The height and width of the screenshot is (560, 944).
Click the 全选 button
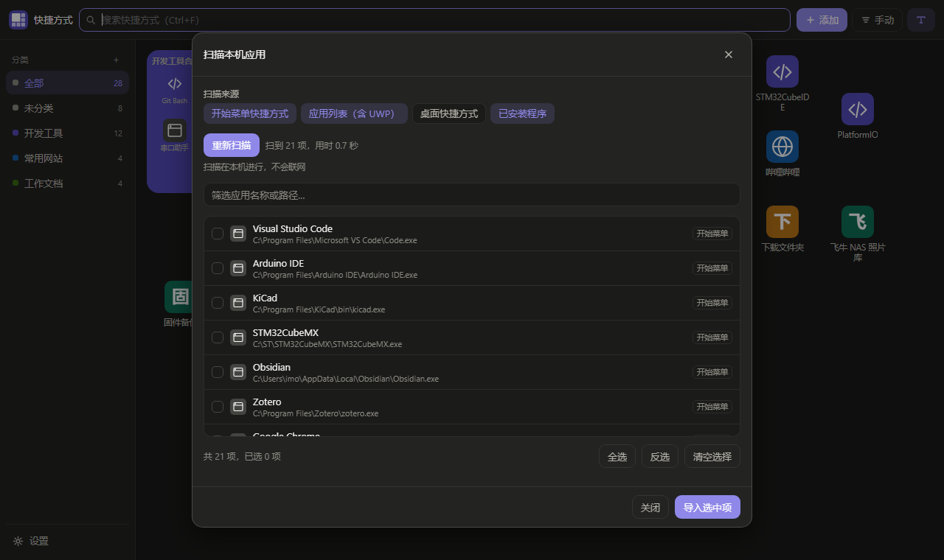point(617,457)
